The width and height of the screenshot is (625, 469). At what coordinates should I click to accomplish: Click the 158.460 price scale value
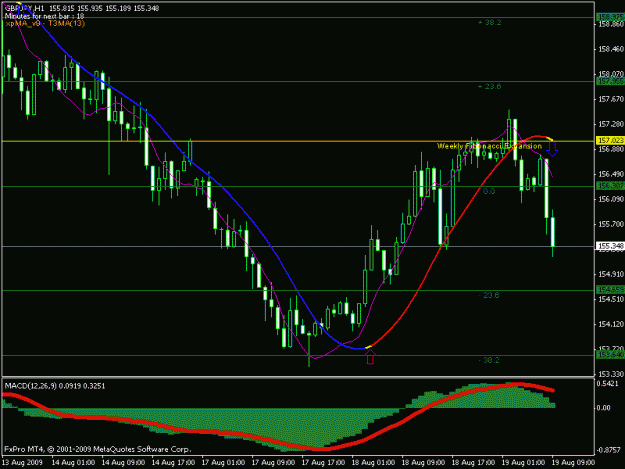coord(611,49)
